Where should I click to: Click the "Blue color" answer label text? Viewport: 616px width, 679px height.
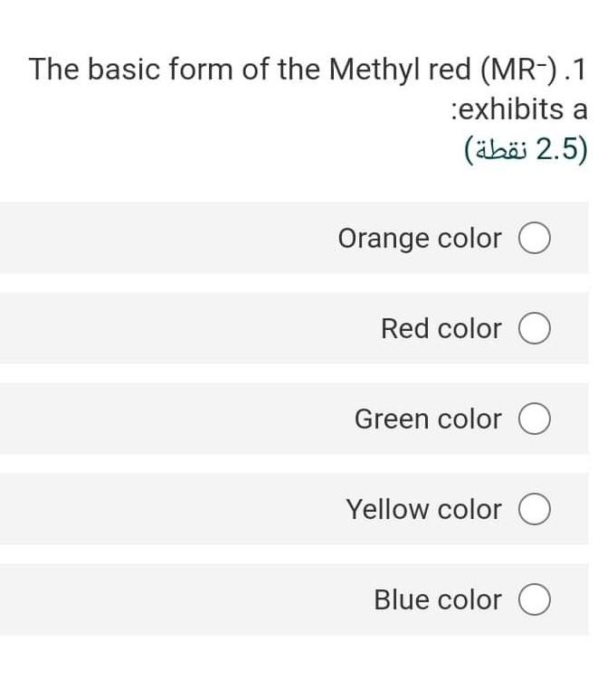437,600
